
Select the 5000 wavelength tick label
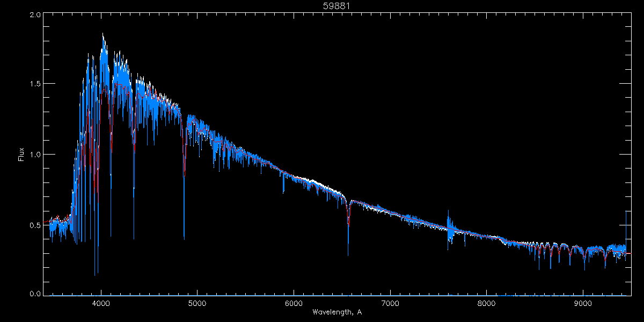197,302
